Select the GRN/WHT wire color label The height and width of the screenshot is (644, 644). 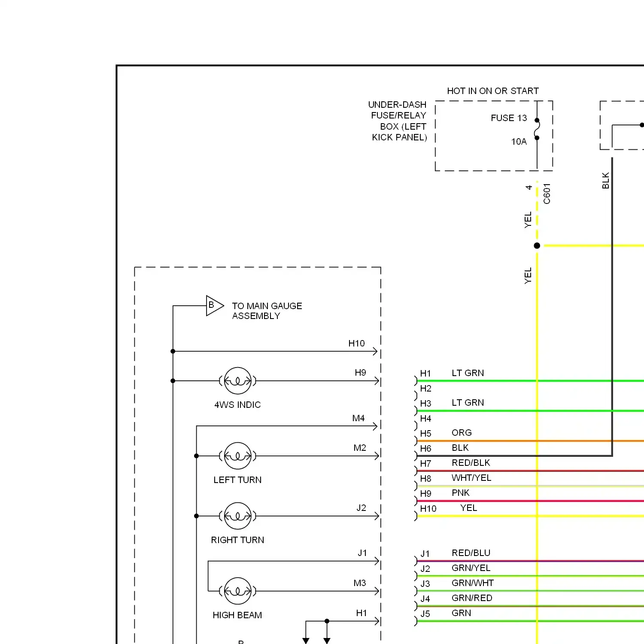point(473,583)
